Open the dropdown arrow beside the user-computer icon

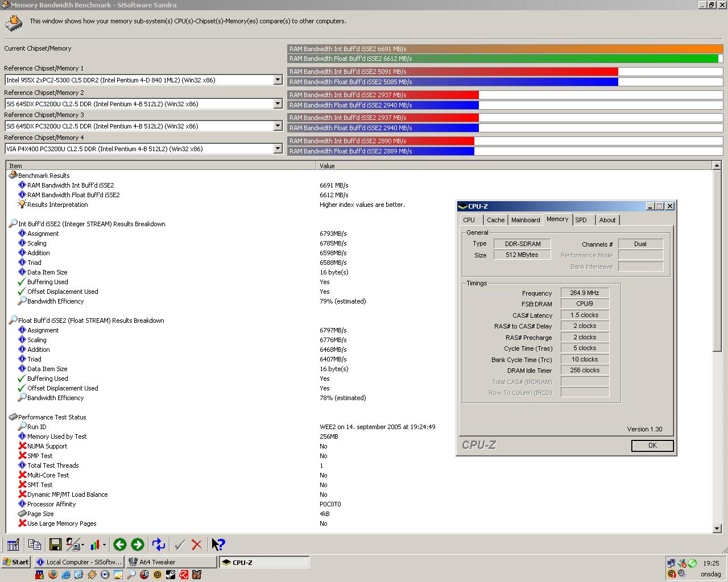[x=83, y=545]
